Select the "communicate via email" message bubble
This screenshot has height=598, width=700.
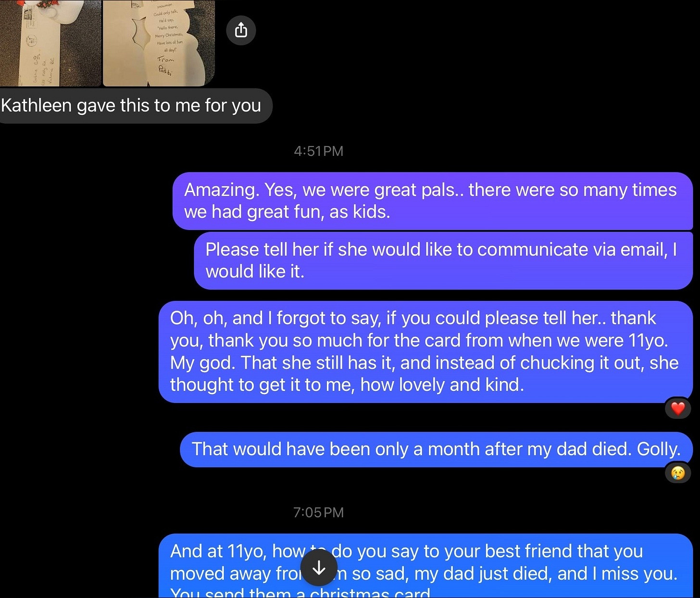(443, 261)
